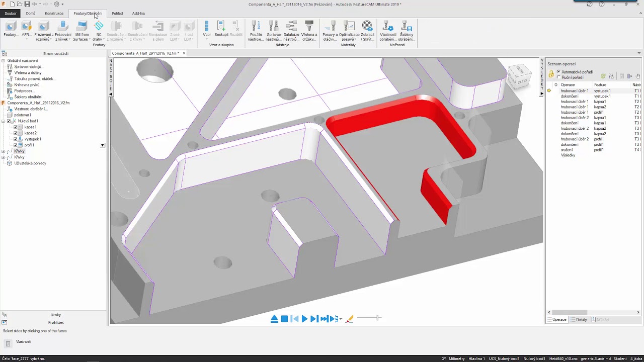
Task: Click Zobrazit / Skrýt materials icon
Action: click(367, 30)
